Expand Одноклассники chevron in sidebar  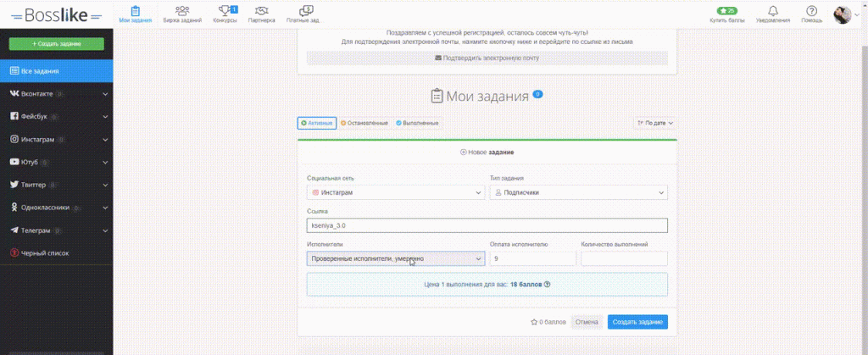click(105, 208)
